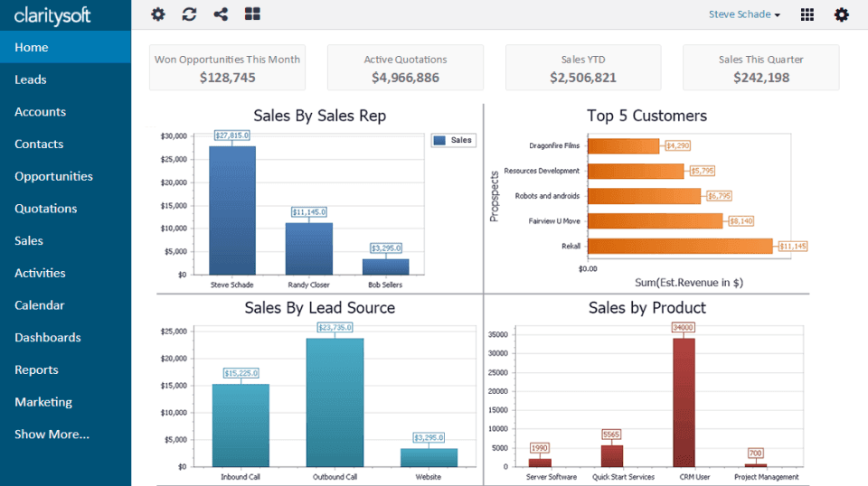Open the dashboard layout grid icon
The height and width of the screenshot is (486, 868).
252,14
